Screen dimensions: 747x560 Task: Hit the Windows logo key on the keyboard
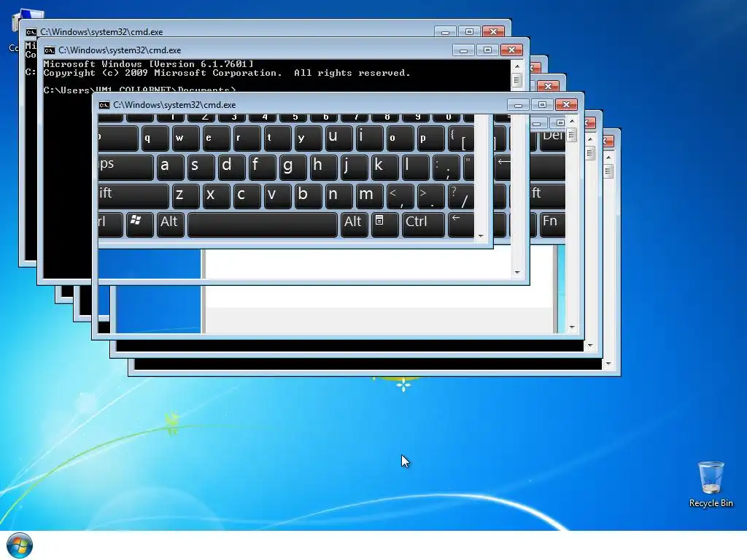(x=139, y=225)
